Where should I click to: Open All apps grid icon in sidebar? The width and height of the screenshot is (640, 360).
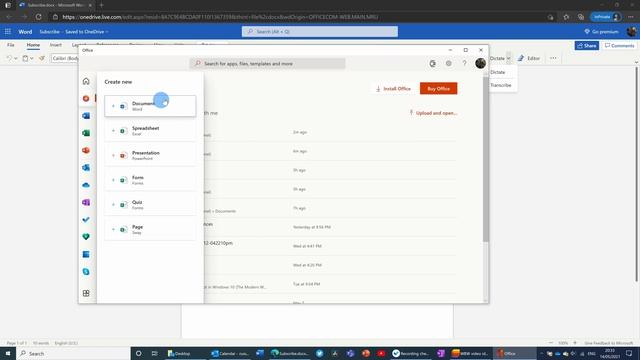pyautogui.click(x=86, y=293)
